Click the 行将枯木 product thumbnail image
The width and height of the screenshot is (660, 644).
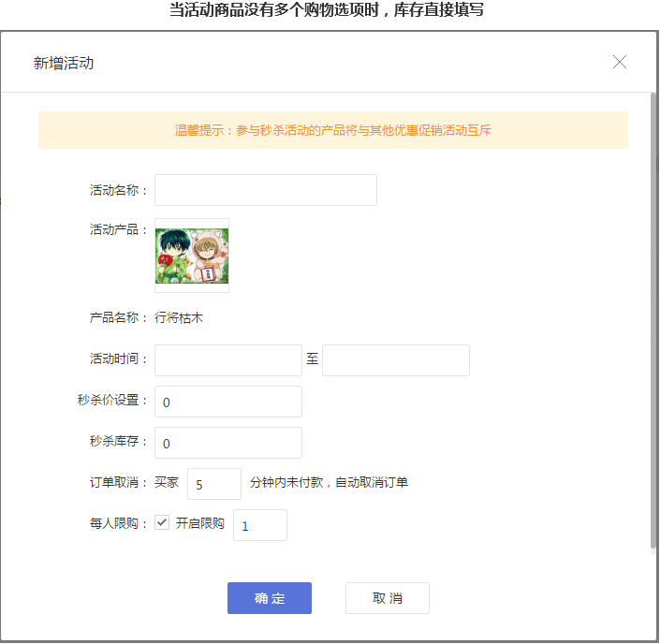(x=192, y=256)
